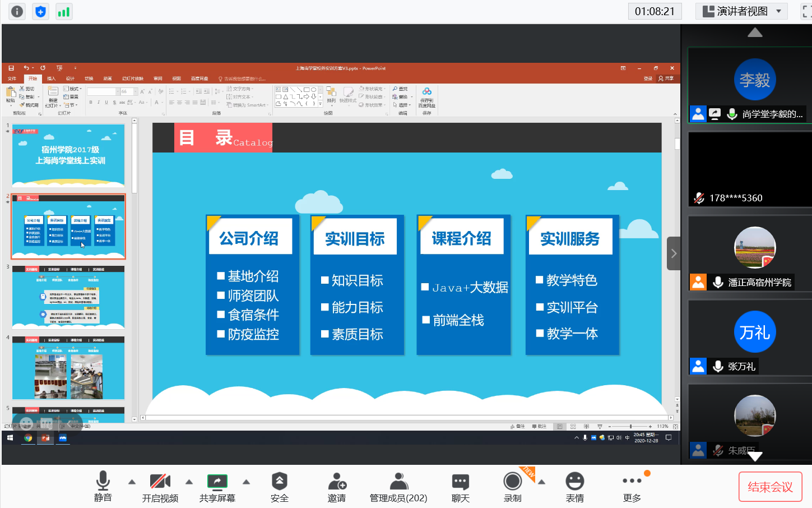Turn on camera with 开启视频
The height and width of the screenshot is (508, 812).
coord(160,487)
